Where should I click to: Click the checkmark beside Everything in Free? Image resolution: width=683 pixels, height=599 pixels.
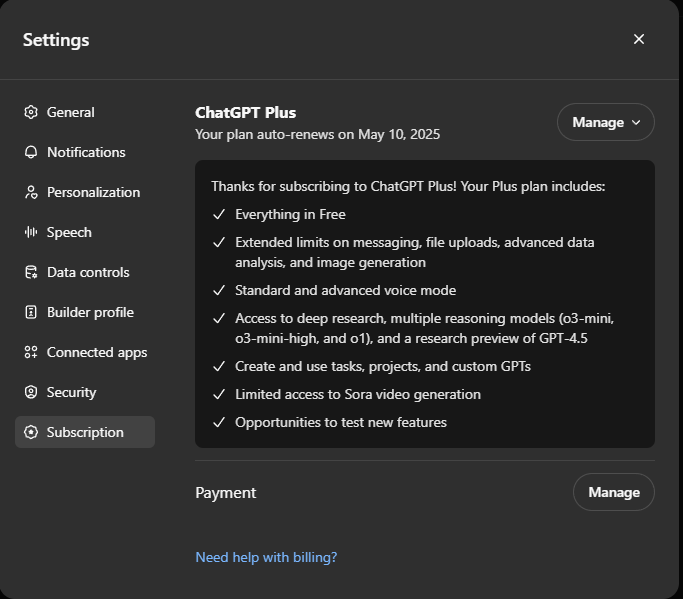click(x=219, y=214)
